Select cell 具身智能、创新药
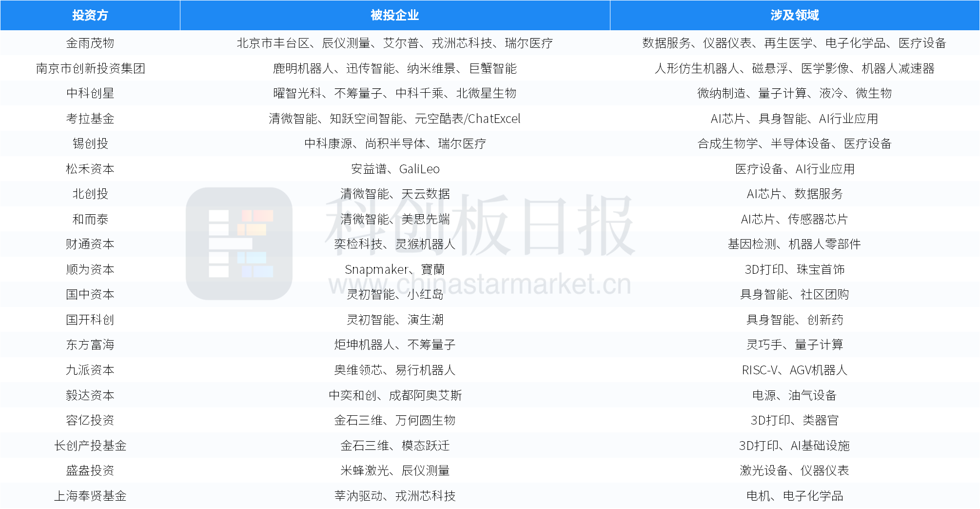The image size is (980, 509). pos(795,320)
